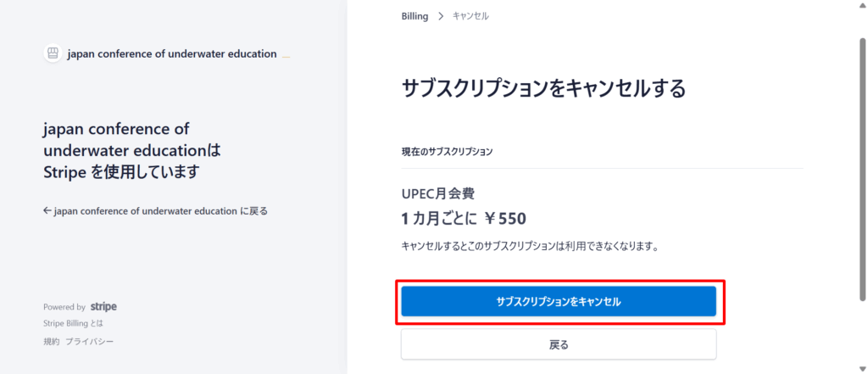Click the Stripe logo after Powered by
This screenshot has width=868, height=374.
coord(103,307)
